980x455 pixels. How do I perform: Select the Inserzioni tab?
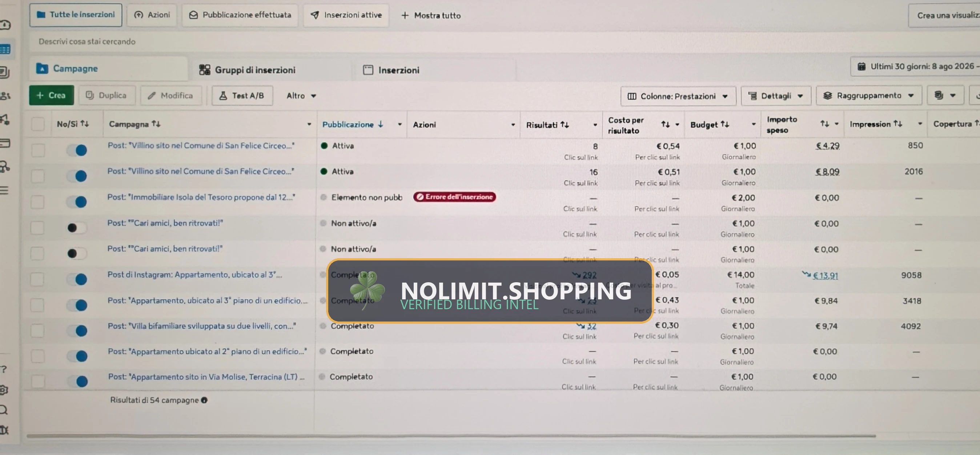[391, 70]
